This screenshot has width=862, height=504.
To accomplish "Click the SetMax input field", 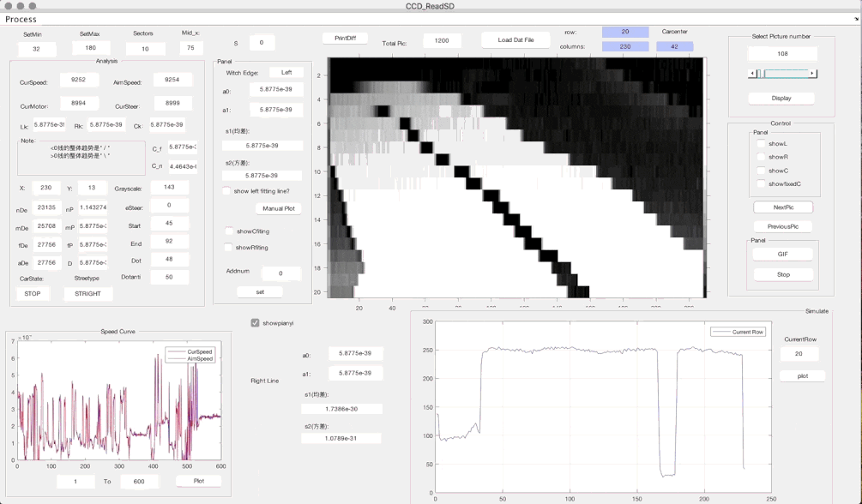I will 91,48.
